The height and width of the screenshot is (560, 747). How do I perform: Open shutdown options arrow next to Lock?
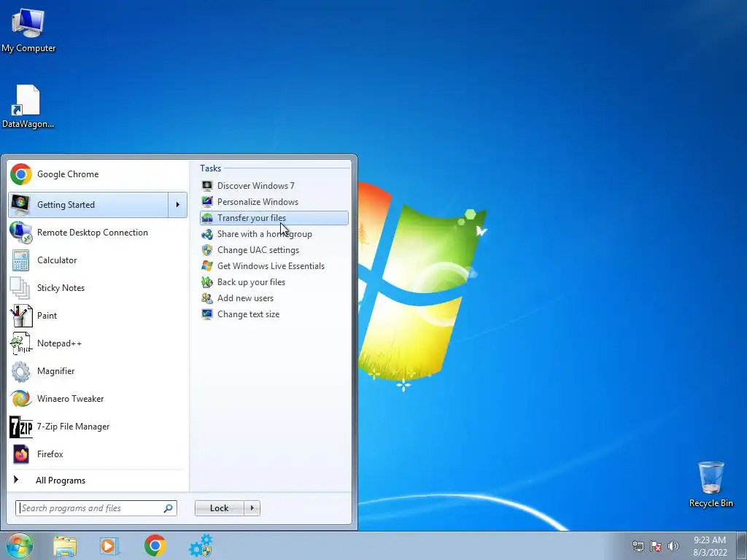coord(252,508)
